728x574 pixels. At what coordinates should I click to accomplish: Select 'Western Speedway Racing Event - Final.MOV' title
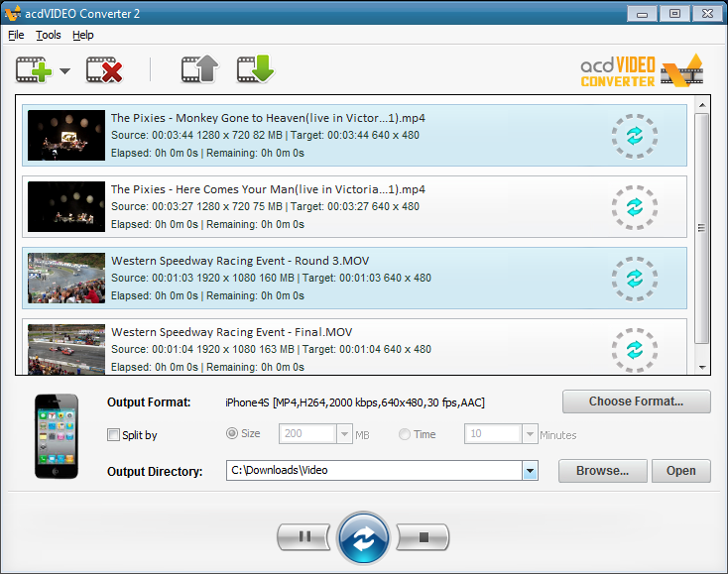[232, 332]
